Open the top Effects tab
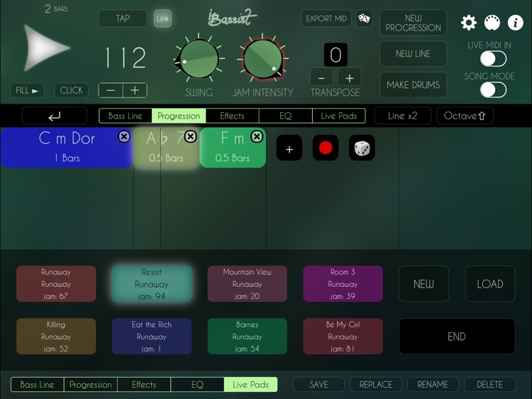 pos(232,116)
